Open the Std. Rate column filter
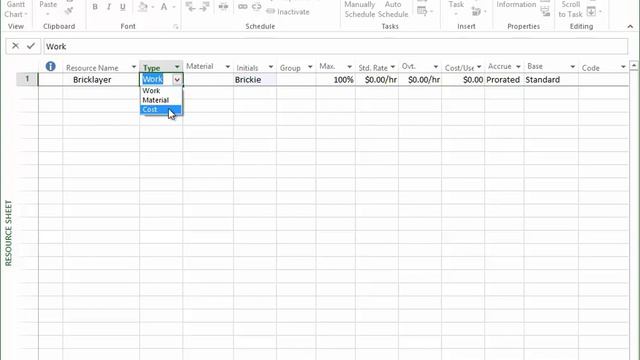This screenshot has width=640, height=360. [392, 67]
